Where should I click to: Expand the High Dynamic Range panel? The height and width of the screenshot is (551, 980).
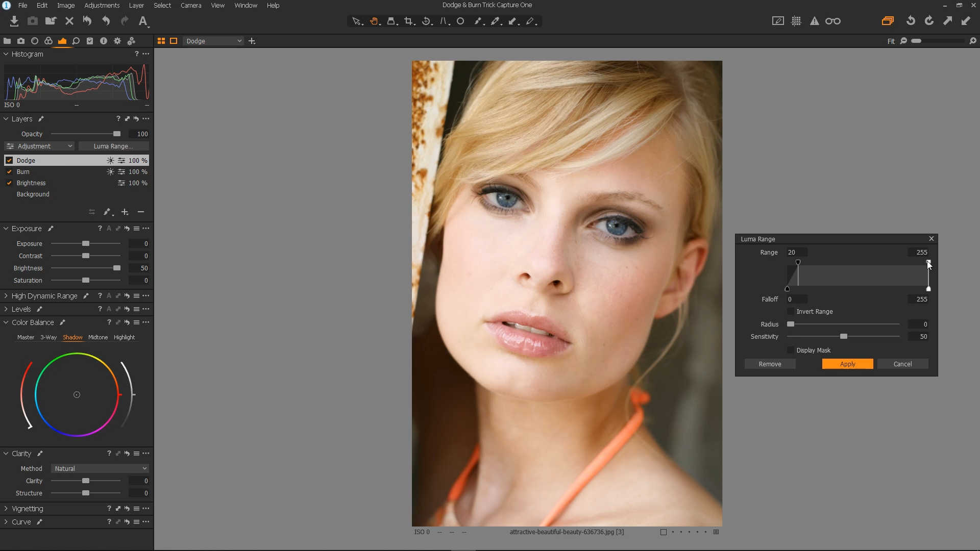click(x=6, y=295)
